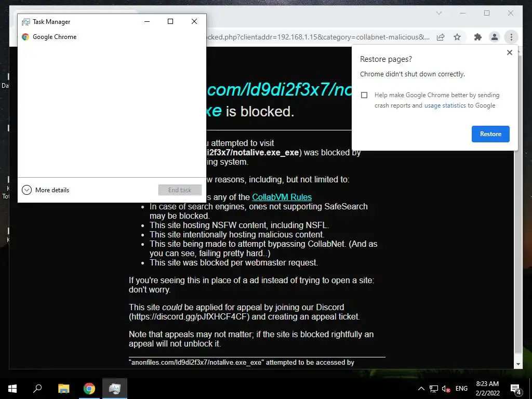Open Chrome tab search chevron
The height and width of the screenshot is (399, 532).
click(438, 13)
